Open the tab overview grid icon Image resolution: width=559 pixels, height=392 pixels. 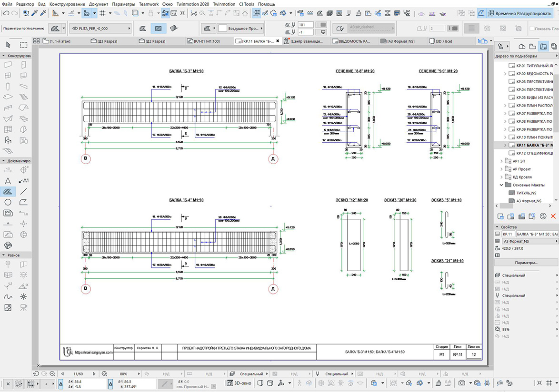(36, 41)
